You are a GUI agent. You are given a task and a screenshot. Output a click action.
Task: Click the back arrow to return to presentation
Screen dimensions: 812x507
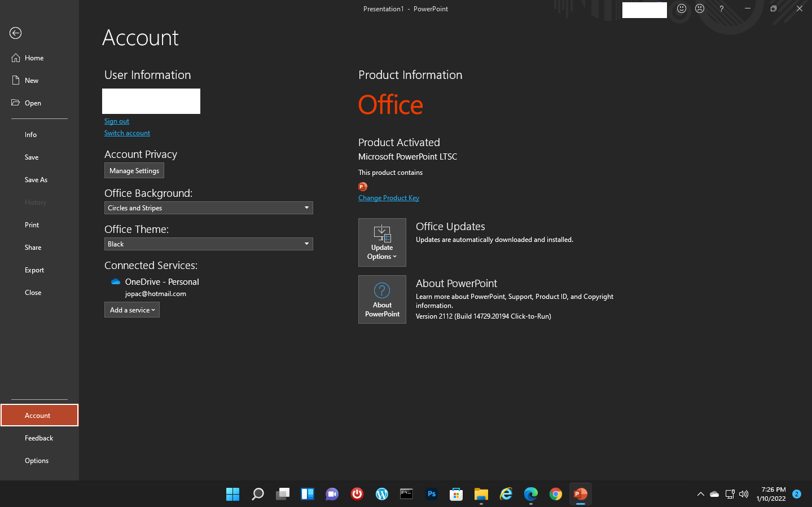[x=16, y=33]
